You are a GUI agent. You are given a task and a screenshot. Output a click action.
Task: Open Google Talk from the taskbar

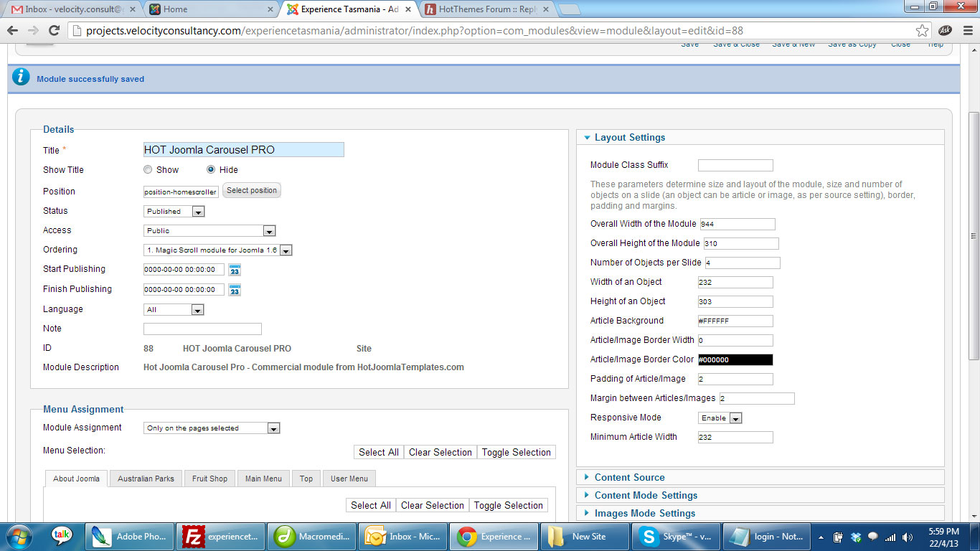tap(62, 536)
